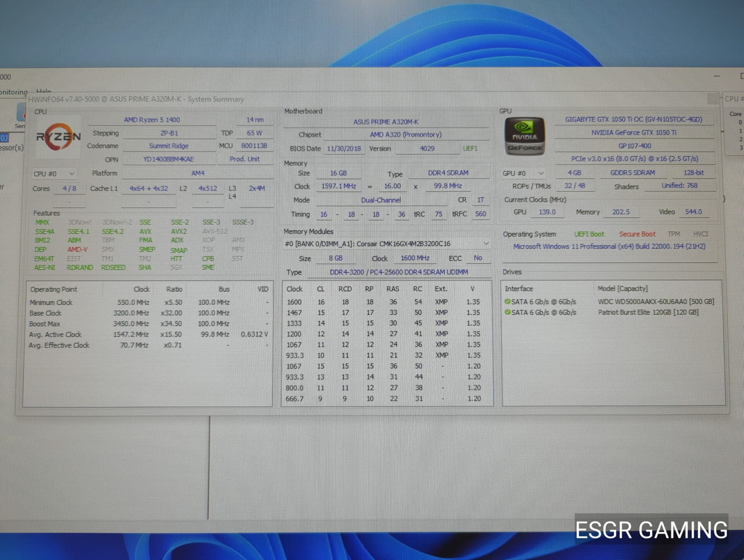744x560 pixels.
Task: Click the current GPU clock value 139.0
Action: [547, 212]
